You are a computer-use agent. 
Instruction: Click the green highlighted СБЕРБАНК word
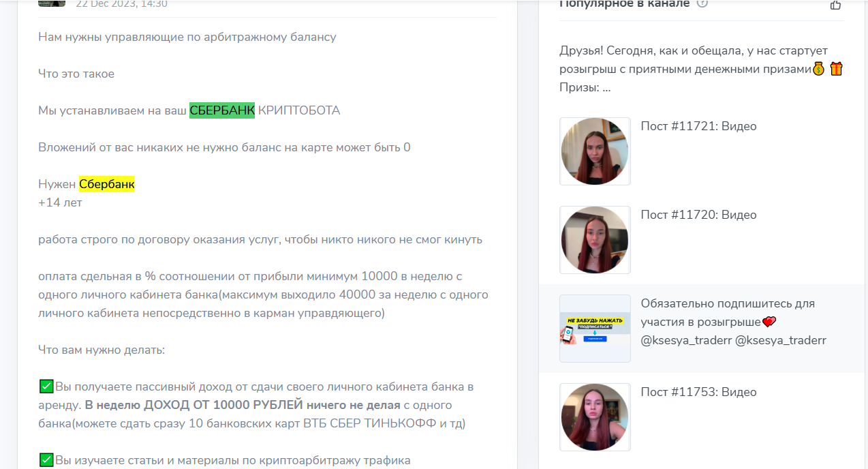pyautogui.click(x=222, y=110)
